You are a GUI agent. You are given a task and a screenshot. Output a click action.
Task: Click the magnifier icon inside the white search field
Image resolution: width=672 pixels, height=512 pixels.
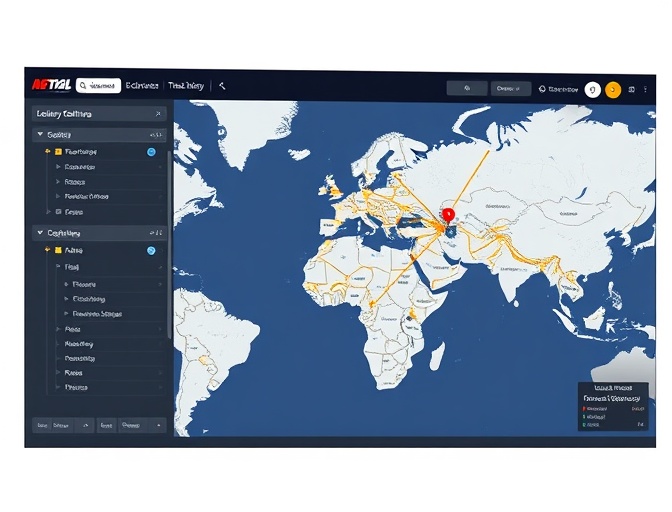(83, 86)
